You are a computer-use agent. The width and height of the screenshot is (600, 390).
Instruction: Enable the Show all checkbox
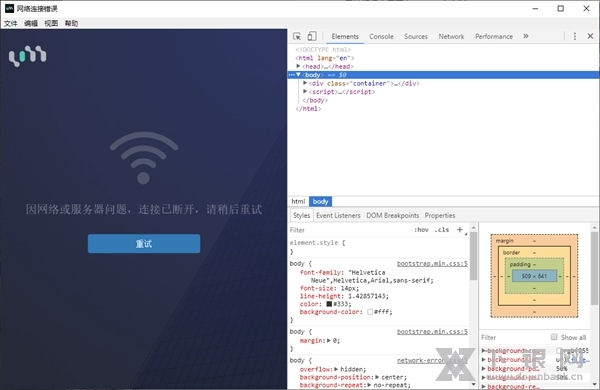coord(554,337)
